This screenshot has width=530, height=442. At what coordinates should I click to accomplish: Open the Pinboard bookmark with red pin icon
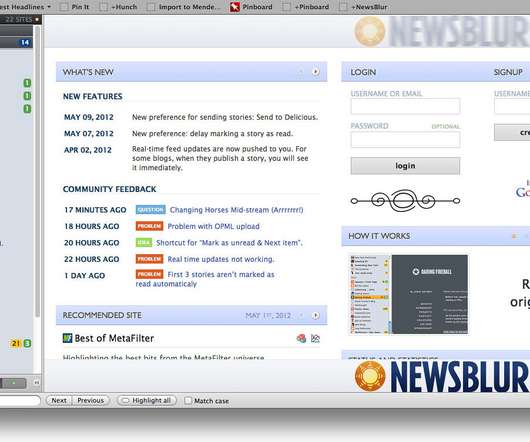coord(251,7)
